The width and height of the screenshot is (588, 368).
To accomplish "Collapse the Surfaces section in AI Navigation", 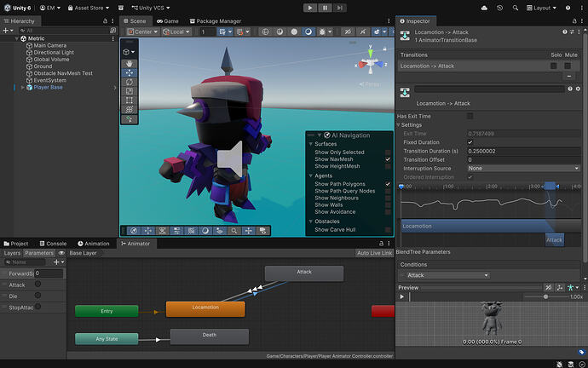I will (x=311, y=144).
